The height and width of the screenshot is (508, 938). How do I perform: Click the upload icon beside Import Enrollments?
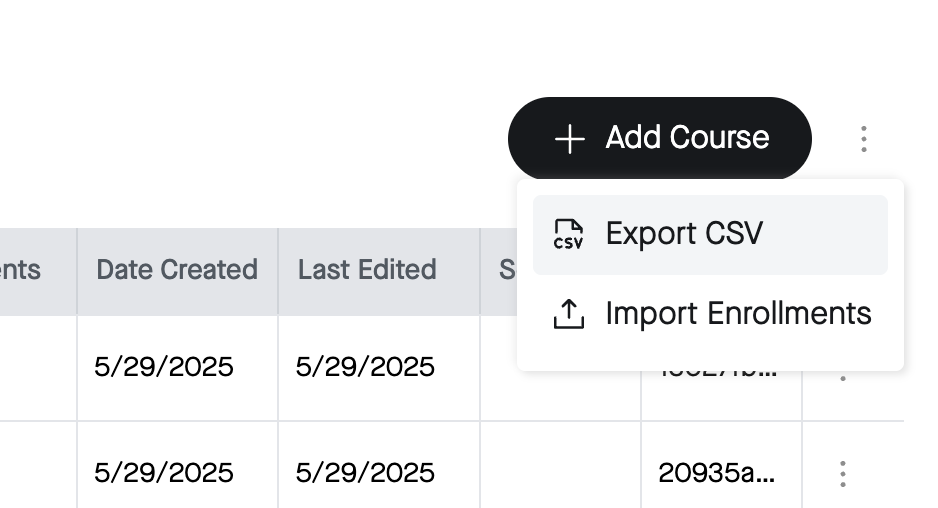pos(568,314)
